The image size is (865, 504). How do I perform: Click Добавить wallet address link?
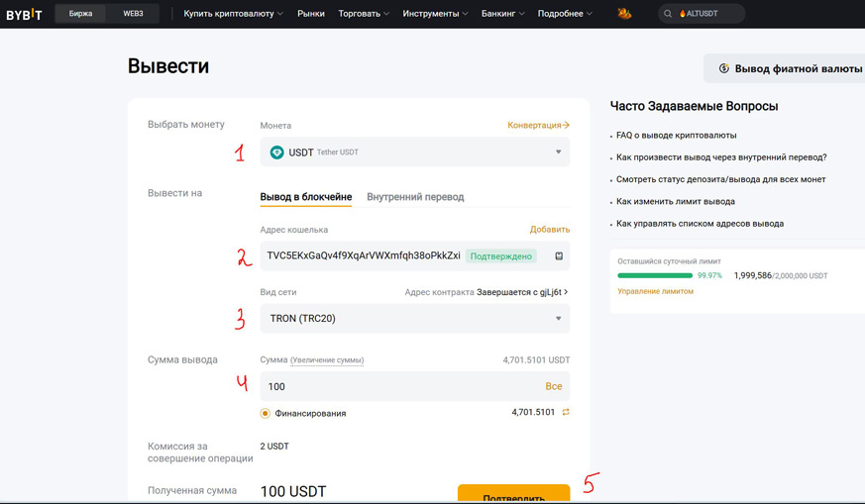pos(550,230)
